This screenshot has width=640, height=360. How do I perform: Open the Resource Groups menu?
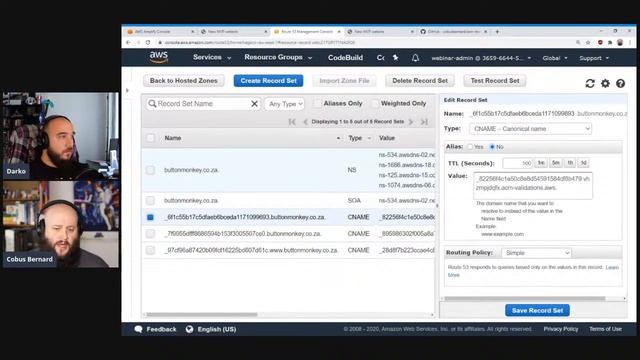(278, 58)
